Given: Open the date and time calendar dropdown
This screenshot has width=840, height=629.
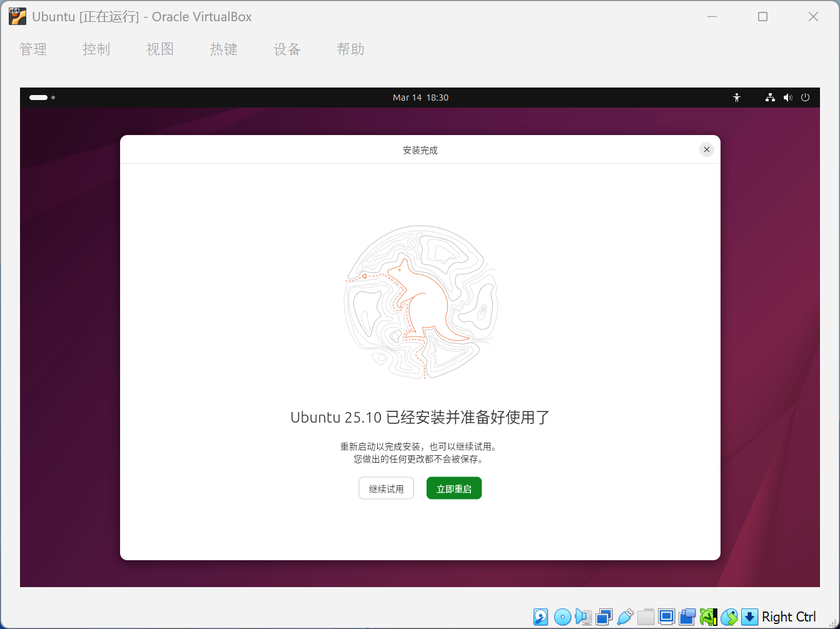Looking at the screenshot, I should 420,98.
